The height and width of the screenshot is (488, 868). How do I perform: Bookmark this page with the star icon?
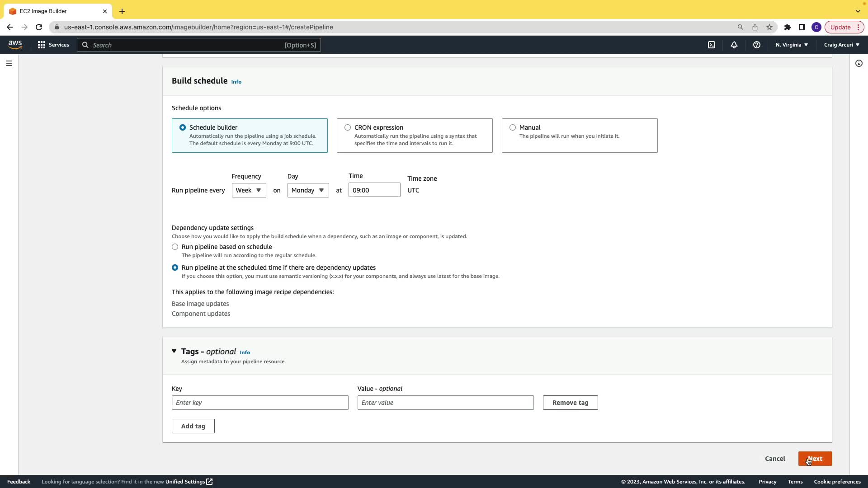point(769,27)
